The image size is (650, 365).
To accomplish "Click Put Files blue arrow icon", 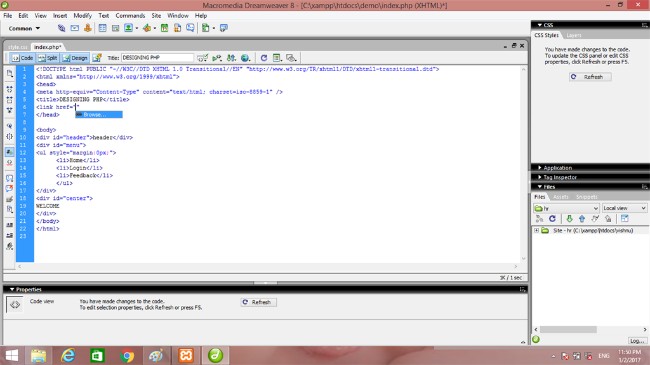I will click(582, 219).
